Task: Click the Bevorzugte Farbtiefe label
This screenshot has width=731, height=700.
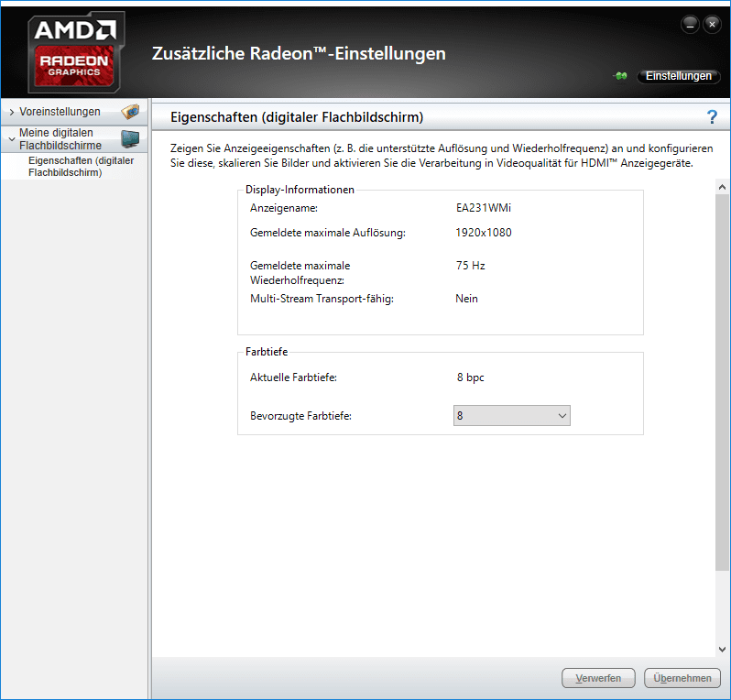Action: (x=300, y=416)
